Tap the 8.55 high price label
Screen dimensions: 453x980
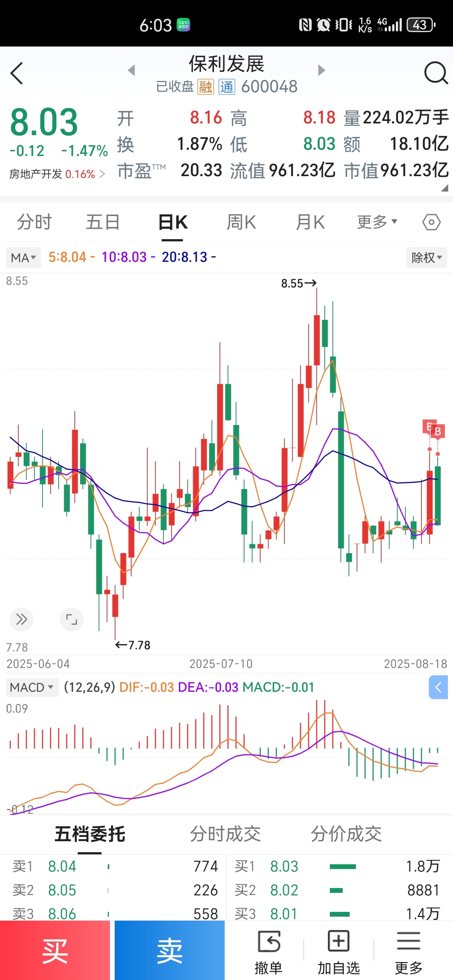[x=299, y=283]
